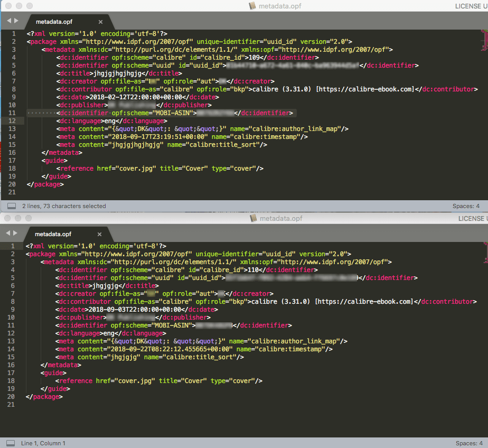Click the timestamp 2018-09-22T08:22:12 meta line
The width and height of the screenshot is (488, 448).
tap(194, 349)
